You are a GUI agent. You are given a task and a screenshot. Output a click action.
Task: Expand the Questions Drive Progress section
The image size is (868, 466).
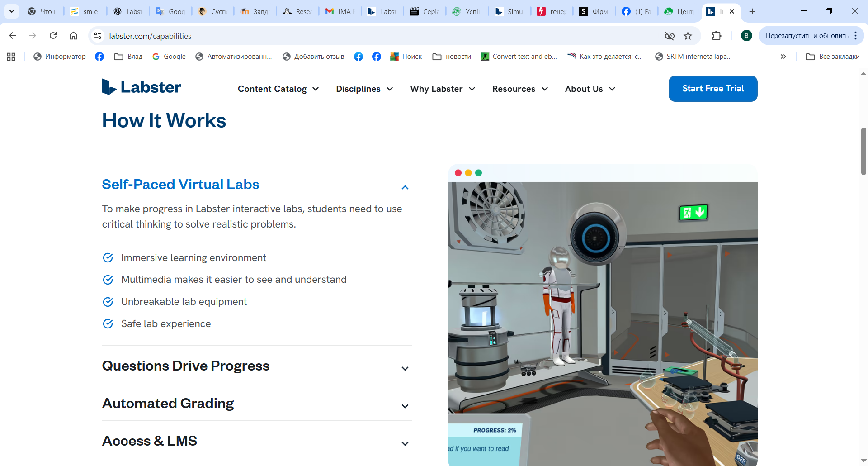(x=405, y=368)
